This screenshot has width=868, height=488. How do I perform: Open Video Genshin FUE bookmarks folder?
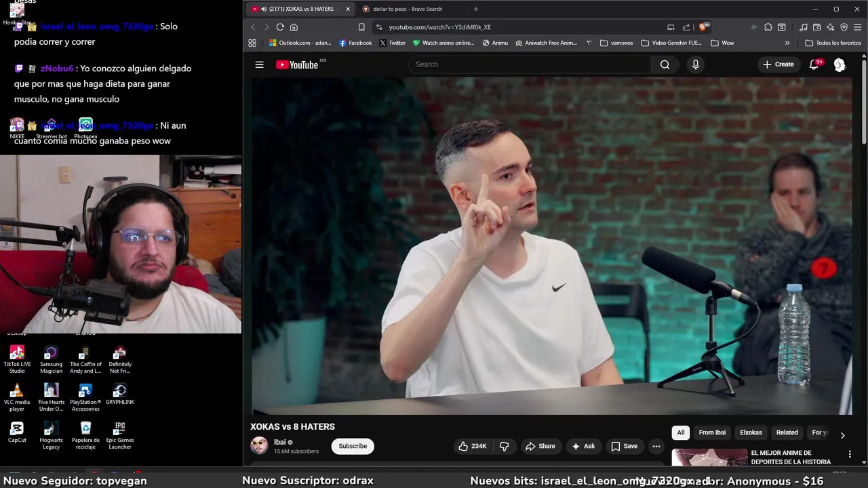click(671, 43)
